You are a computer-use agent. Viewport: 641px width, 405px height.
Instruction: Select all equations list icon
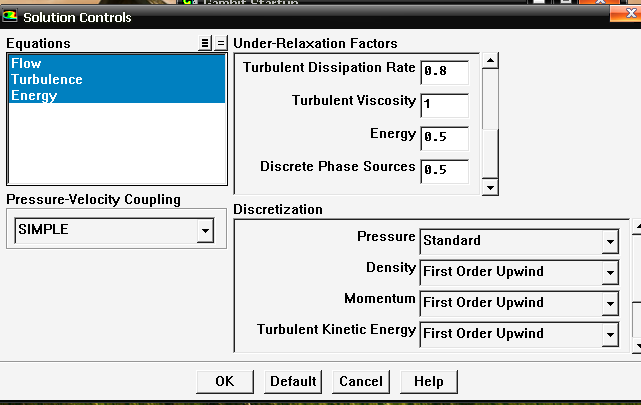click(x=204, y=43)
